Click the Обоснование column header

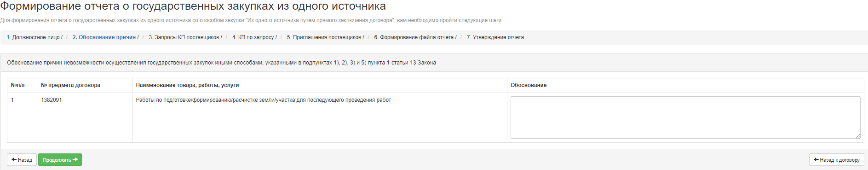(529, 85)
